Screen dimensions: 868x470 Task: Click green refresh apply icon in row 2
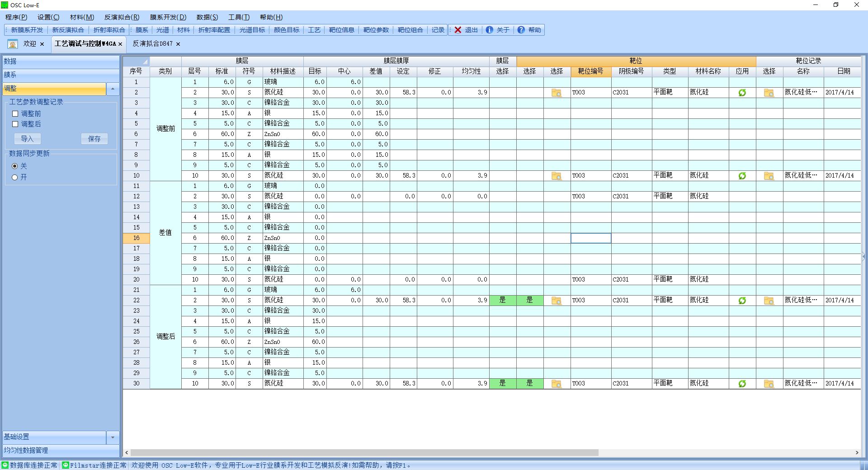(742, 93)
